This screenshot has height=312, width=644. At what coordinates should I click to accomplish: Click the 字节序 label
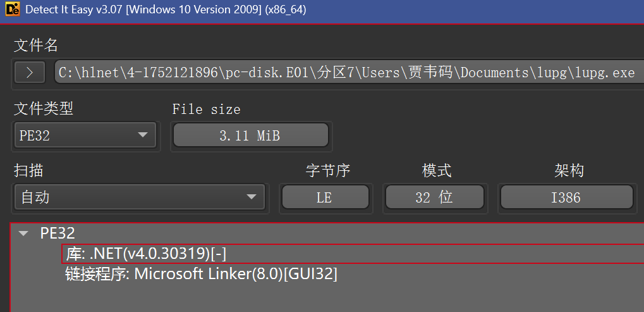(x=328, y=171)
